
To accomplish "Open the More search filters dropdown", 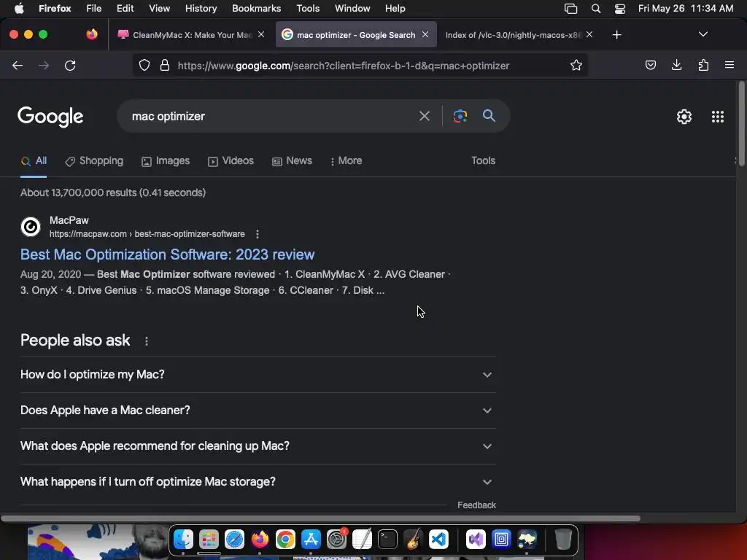I will click(x=346, y=161).
